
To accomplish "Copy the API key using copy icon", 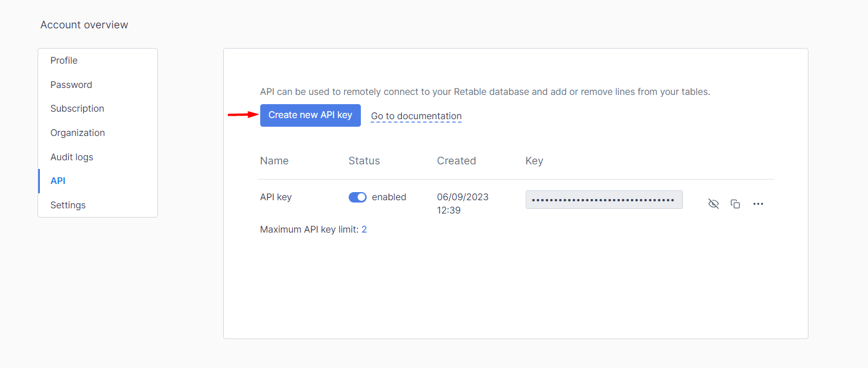I will click(x=735, y=204).
